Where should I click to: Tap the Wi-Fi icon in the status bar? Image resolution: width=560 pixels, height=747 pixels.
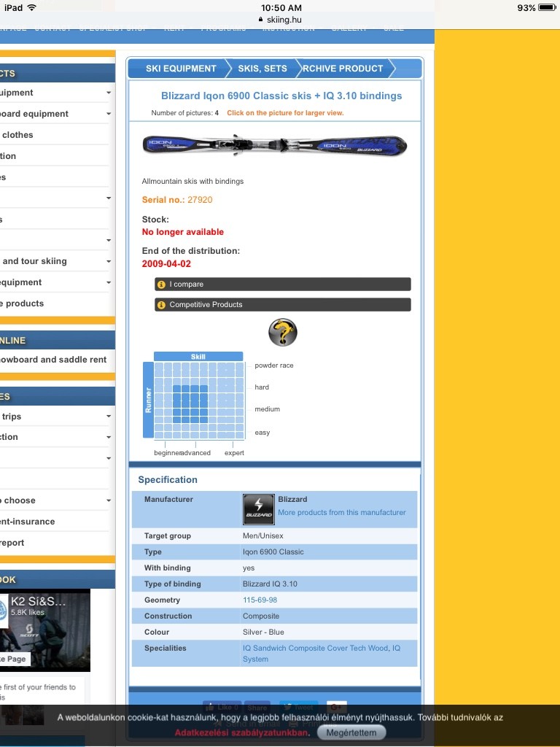click(x=32, y=7)
